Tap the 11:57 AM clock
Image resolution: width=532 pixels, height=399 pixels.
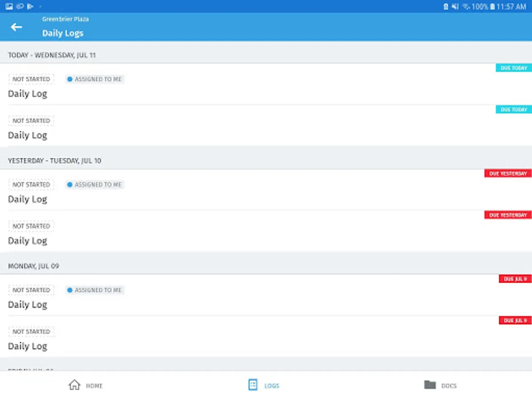pos(511,7)
